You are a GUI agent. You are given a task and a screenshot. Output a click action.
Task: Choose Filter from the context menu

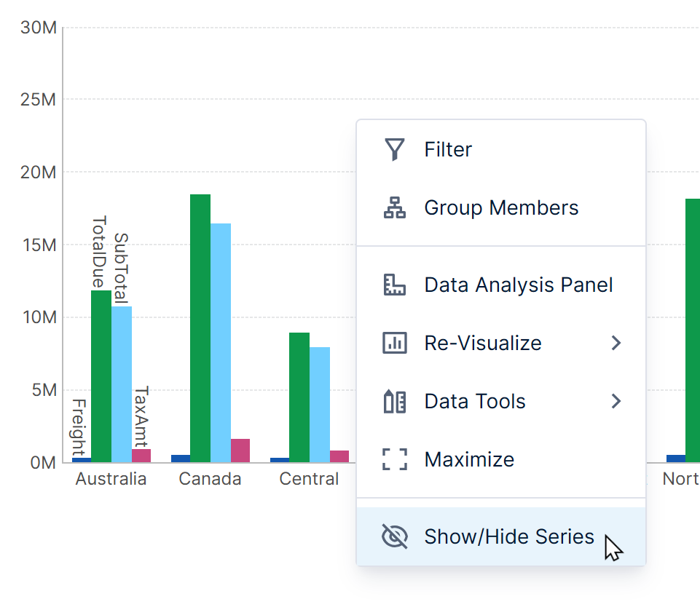pos(448,150)
